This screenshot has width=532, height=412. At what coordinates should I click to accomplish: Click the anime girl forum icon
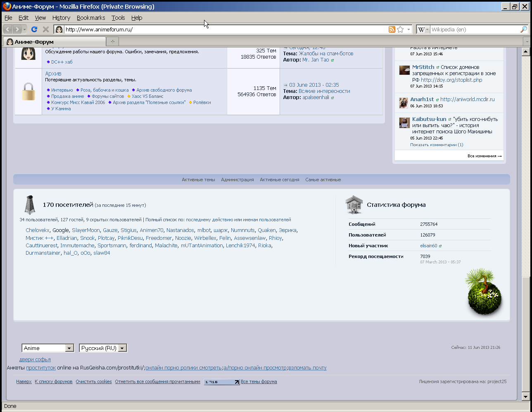coord(28,53)
